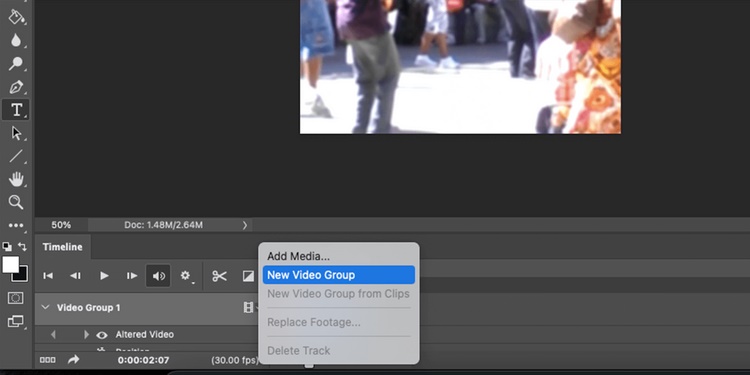Select the Pen tool

16,87
